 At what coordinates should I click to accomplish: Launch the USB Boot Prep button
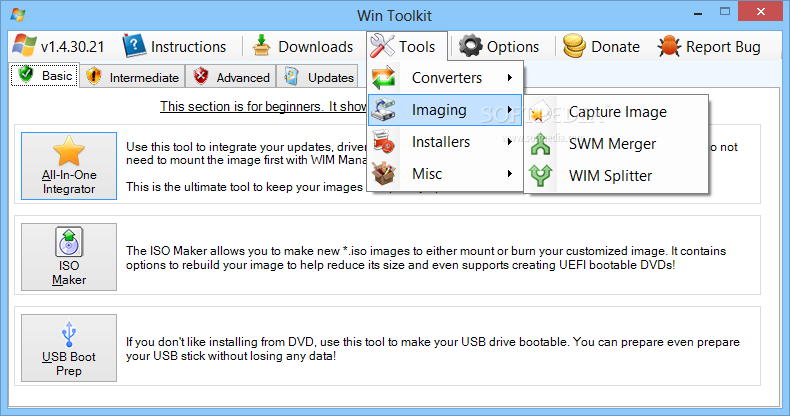click(x=69, y=348)
